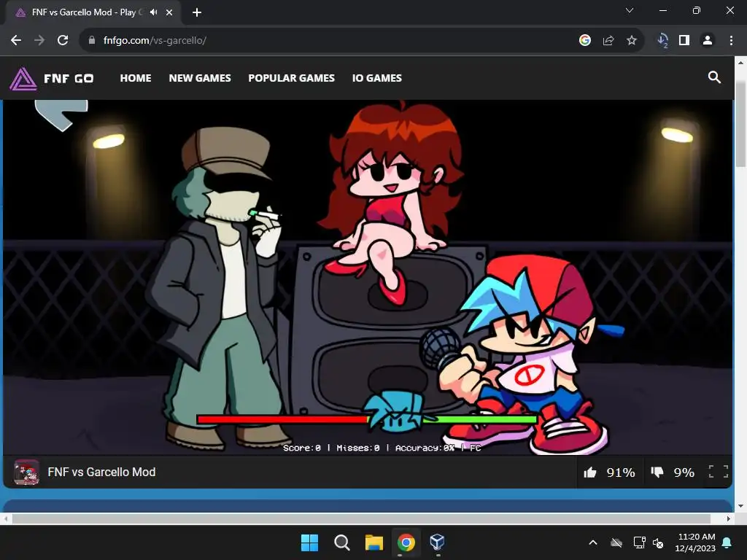
Task: Share this page via share icon
Action: click(608, 41)
